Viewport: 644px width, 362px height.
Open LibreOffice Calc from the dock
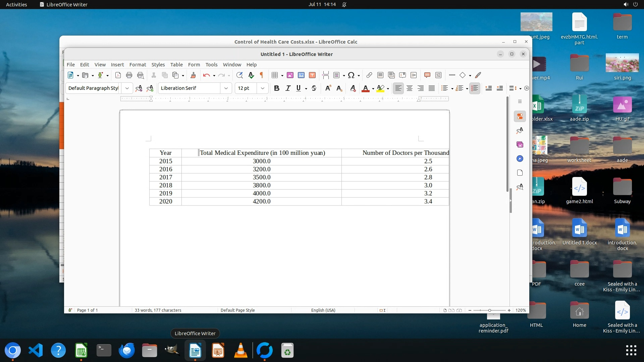coord(81,351)
